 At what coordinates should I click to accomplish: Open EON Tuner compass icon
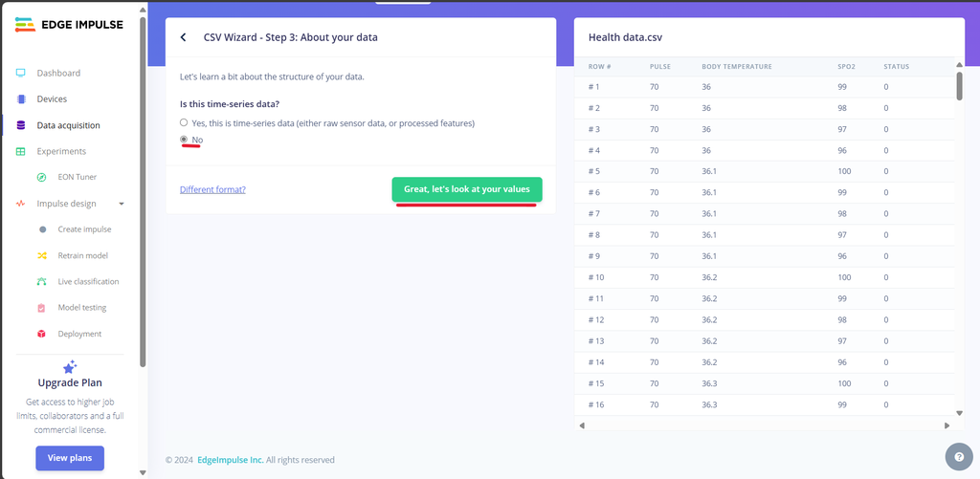(x=42, y=178)
